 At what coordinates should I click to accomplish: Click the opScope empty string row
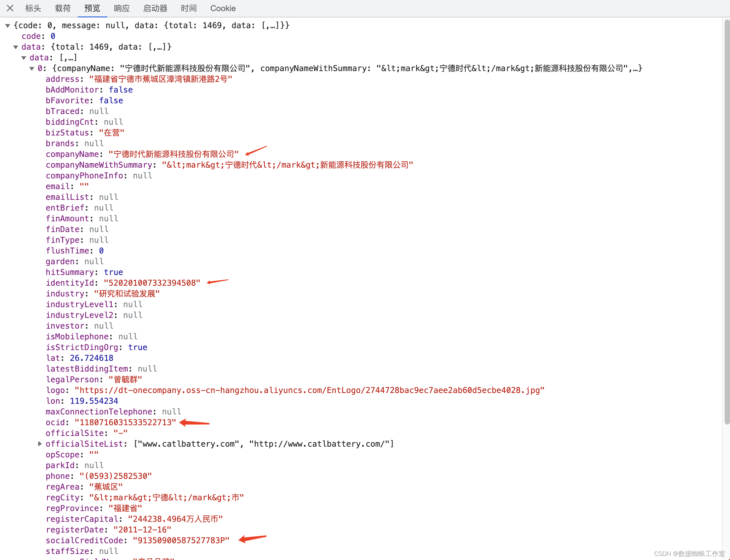[x=72, y=455]
